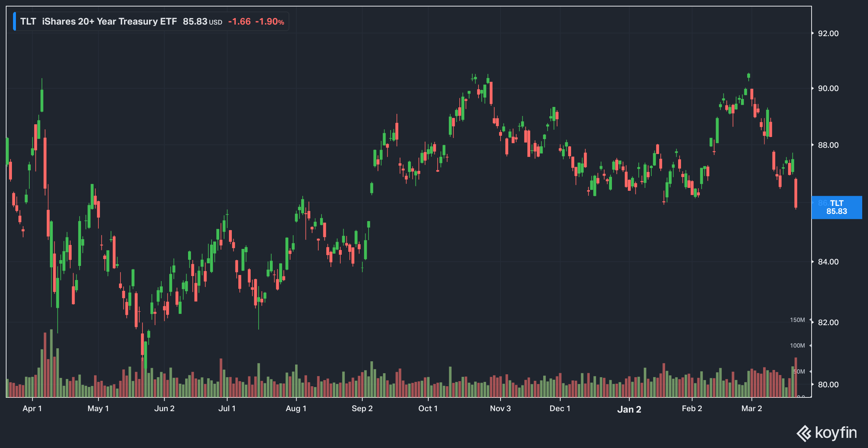The width and height of the screenshot is (868, 448).
Task: Click the final red candlestick on the right
Action: pyautogui.click(x=796, y=193)
